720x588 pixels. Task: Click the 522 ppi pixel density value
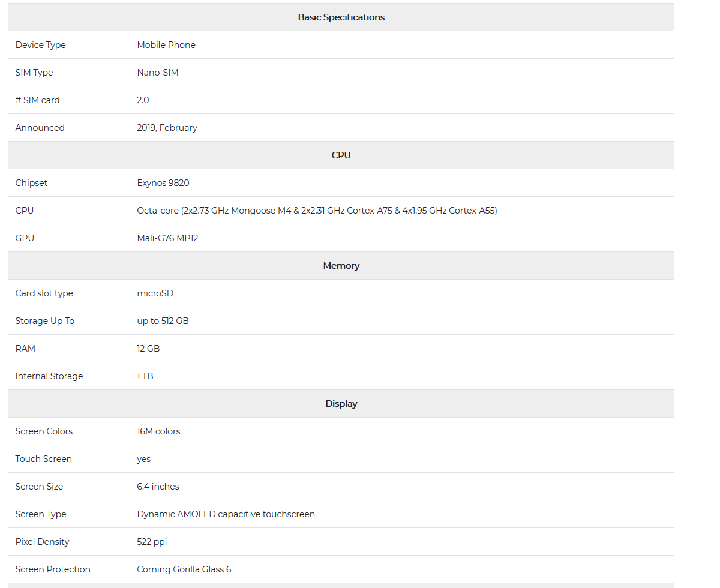(x=152, y=542)
